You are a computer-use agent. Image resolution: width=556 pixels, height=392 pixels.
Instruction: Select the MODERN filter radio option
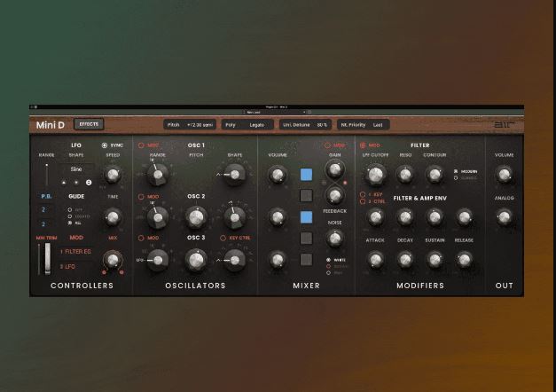click(456, 171)
